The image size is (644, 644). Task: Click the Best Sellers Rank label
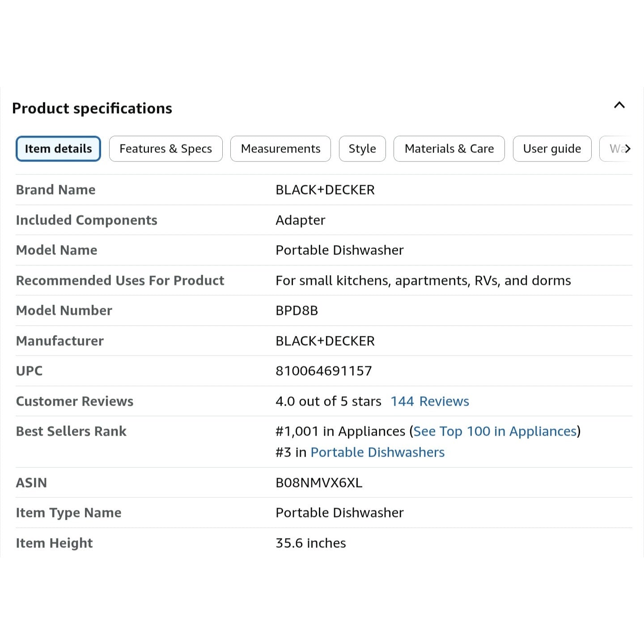tap(72, 431)
